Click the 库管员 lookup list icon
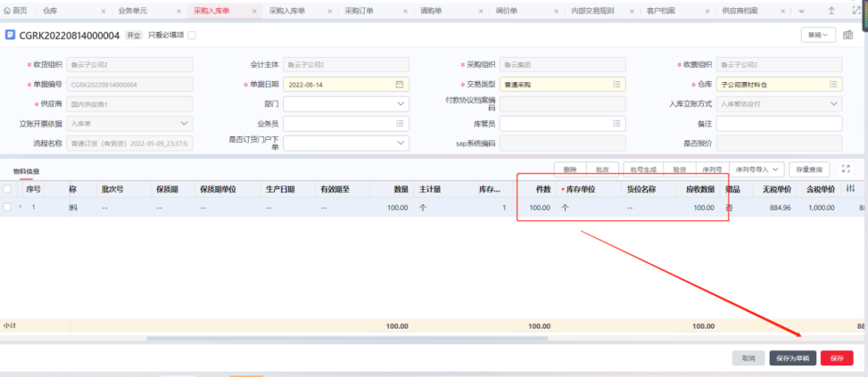868x377 pixels. click(616, 124)
